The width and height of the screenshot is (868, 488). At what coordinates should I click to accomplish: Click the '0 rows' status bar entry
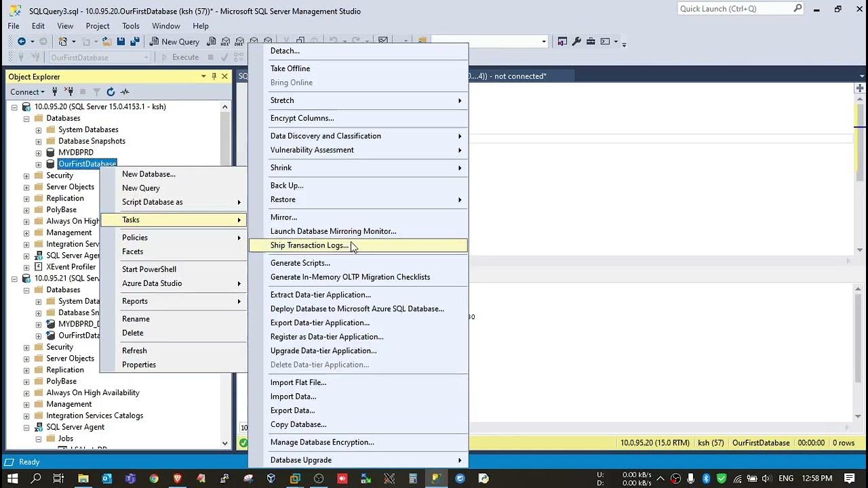[844, 443]
